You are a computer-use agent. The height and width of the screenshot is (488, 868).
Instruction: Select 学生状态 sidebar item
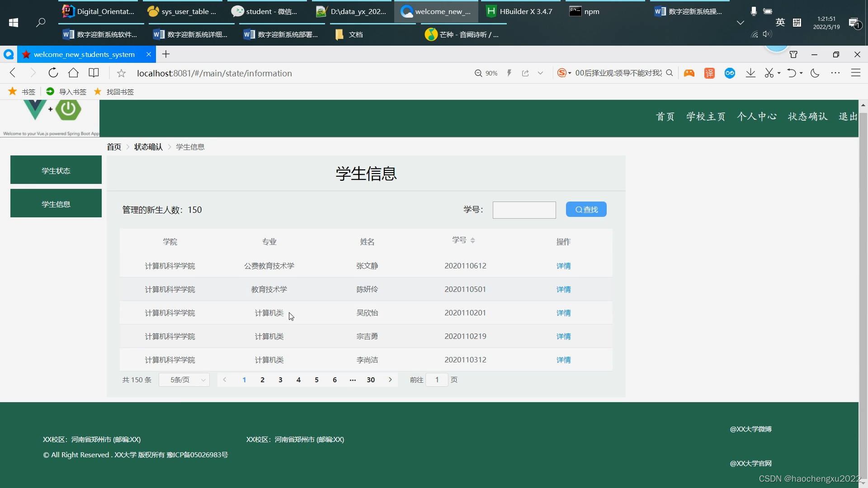pyautogui.click(x=56, y=170)
